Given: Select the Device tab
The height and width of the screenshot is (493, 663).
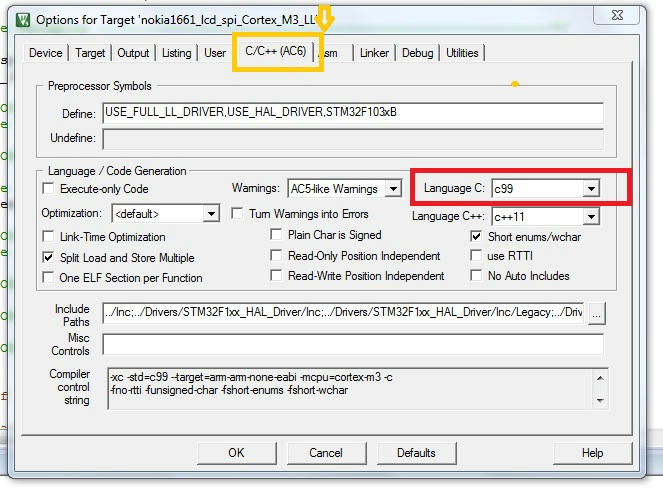Looking at the screenshot, I should (x=46, y=53).
